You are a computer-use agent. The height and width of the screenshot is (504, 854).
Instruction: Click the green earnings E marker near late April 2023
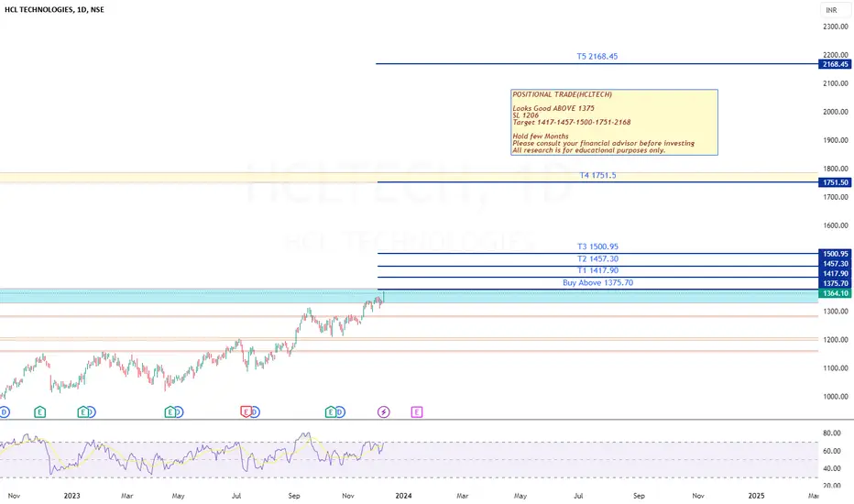[170, 412]
